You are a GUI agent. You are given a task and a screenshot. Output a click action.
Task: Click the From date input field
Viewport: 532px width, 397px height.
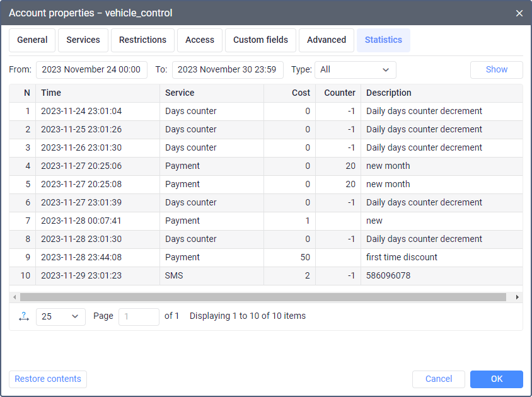91,70
